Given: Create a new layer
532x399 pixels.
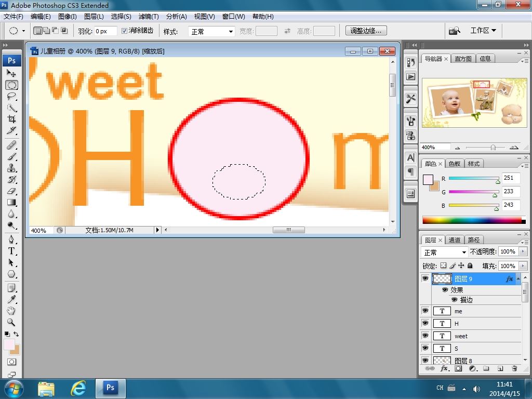Looking at the screenshot, I should 500,368.
